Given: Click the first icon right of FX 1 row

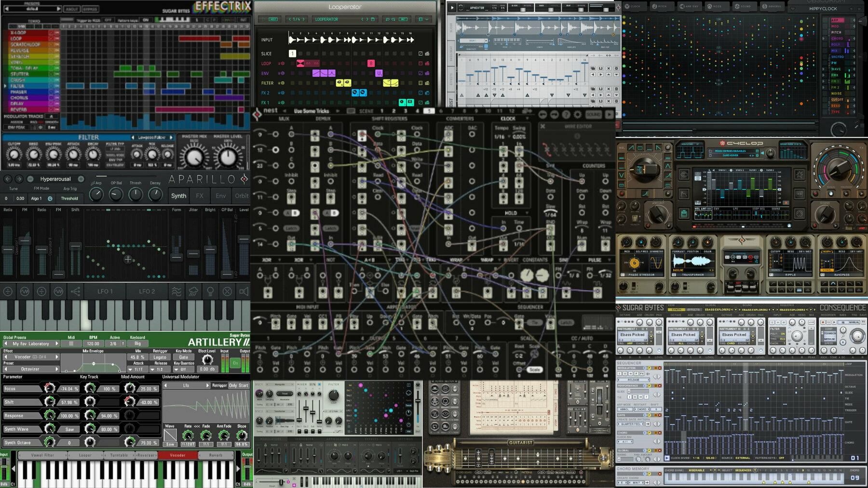Looking at the screenshot, I should coord(420,103).
